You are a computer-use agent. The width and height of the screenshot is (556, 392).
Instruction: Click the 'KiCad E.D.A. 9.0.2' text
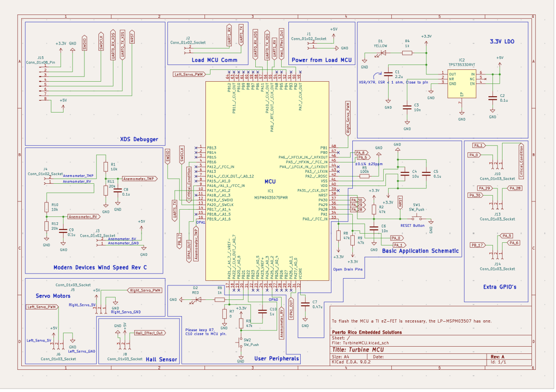(x=351, y=363)
